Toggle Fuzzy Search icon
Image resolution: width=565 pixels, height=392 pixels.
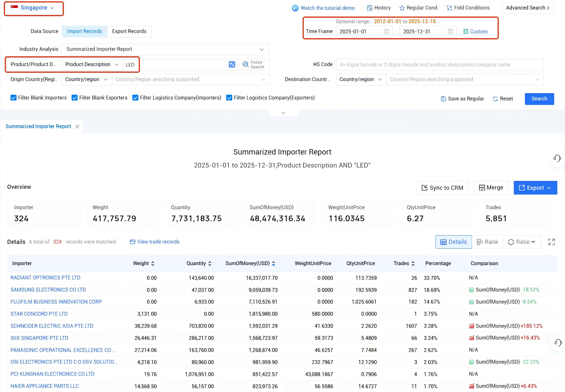pyautogui.click(x=246, y=65)
